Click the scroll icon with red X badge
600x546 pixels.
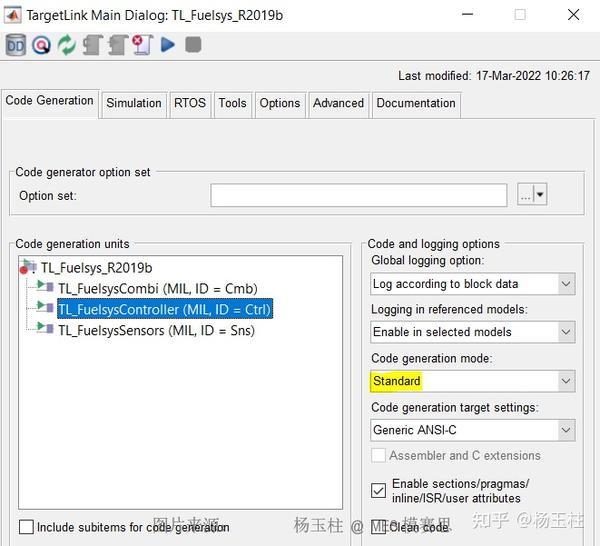(143, 45)
